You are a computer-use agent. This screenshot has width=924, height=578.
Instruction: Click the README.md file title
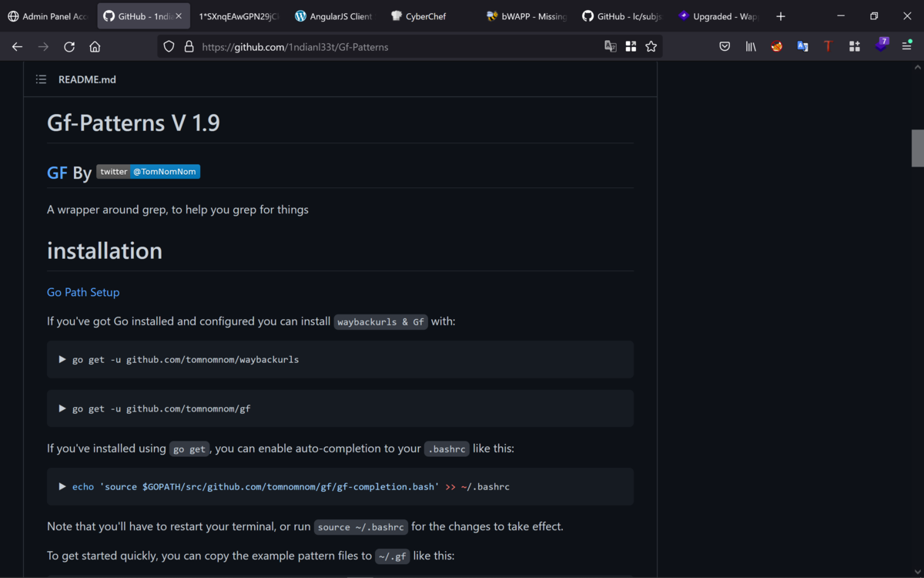coord(87,79)
